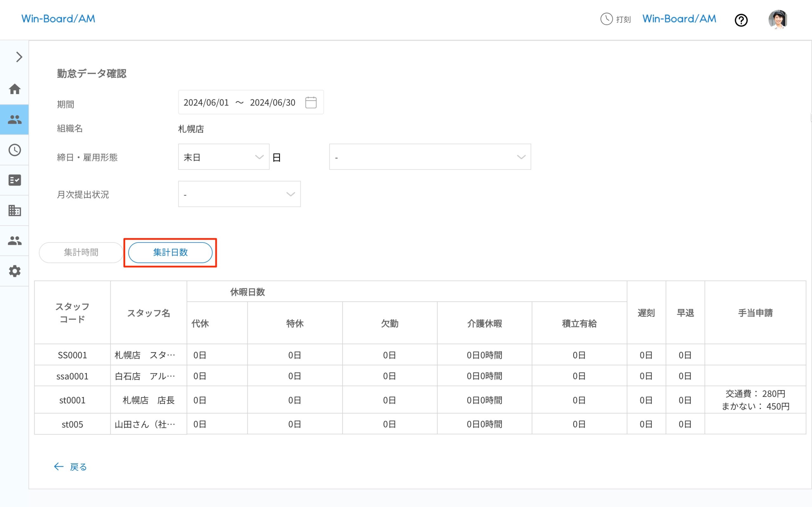Image resolution: width=812 pixels, height=507 pixels.
Task: Click the 打刻 clock-in button
Action: [615, 19]
